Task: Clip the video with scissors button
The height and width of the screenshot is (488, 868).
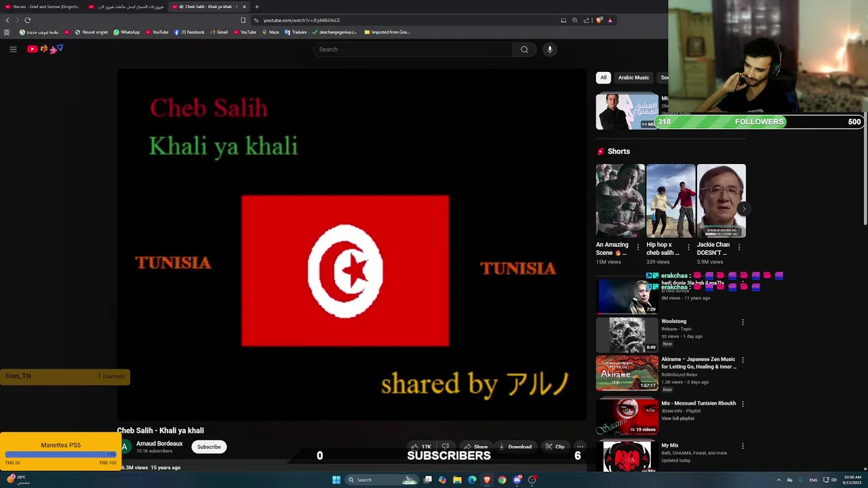Action: (555, 447)
